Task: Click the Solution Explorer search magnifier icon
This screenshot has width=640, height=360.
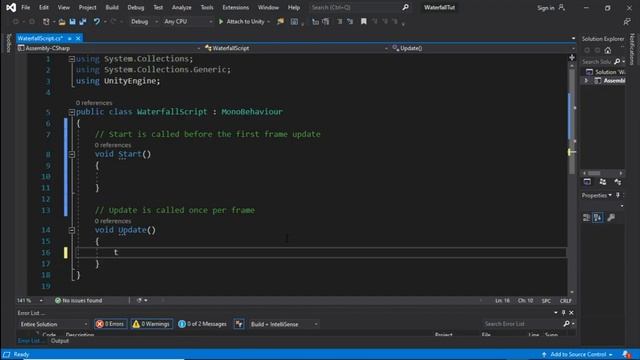Action: [617, 62]
